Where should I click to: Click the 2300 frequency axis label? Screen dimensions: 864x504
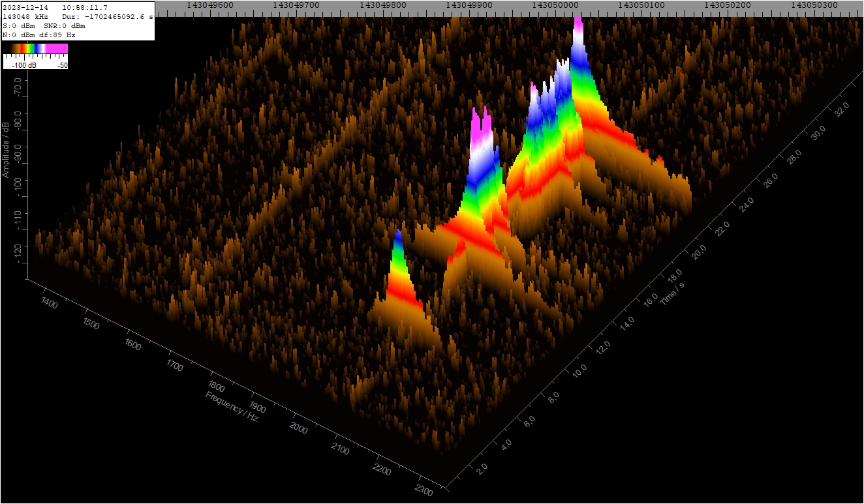pos(423,491)
